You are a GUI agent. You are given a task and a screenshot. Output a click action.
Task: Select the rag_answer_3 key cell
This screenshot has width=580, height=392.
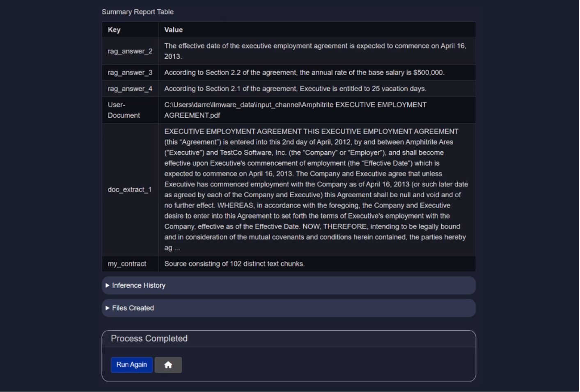[x=130, y=73]
